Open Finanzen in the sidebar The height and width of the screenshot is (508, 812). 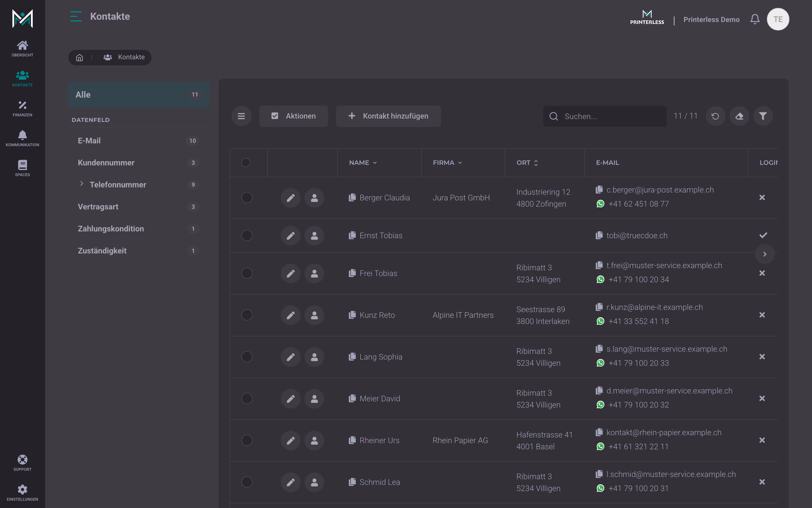pyautogui.click(x=23, y=109)
